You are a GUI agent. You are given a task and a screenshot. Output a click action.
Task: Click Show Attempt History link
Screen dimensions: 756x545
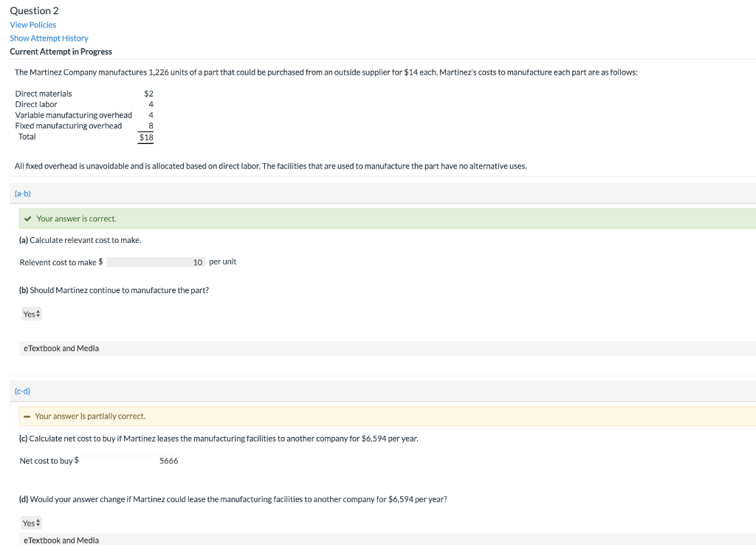[49, 38]
